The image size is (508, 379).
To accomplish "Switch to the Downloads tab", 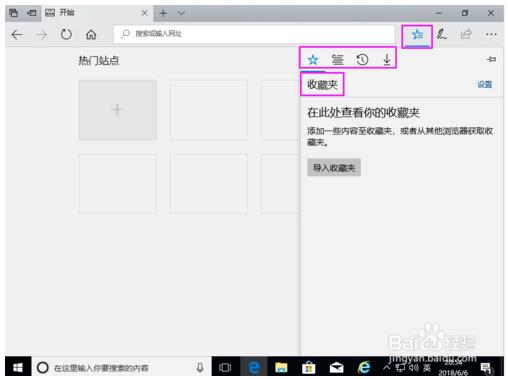I will (387, 60).
